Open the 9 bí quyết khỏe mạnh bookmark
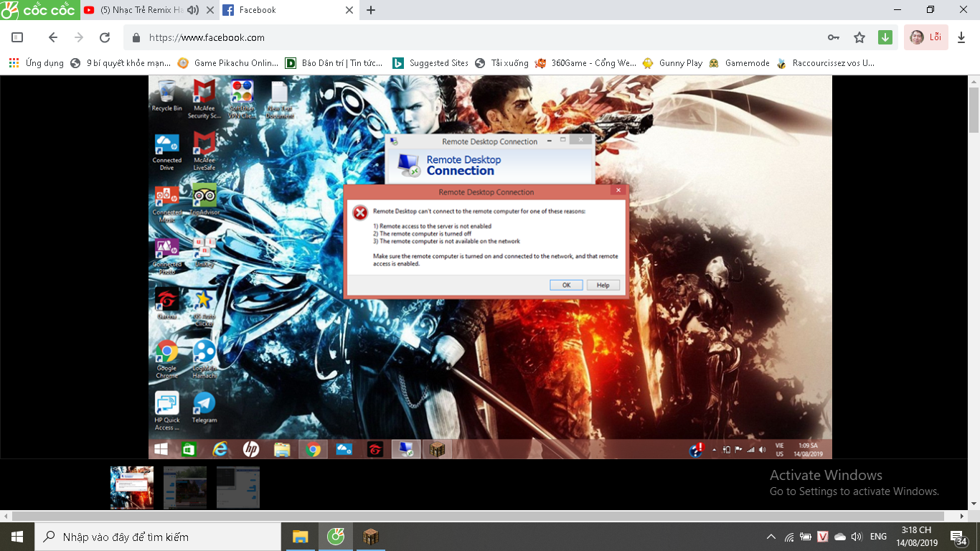 pyautogui.click(x=121, y=63)
